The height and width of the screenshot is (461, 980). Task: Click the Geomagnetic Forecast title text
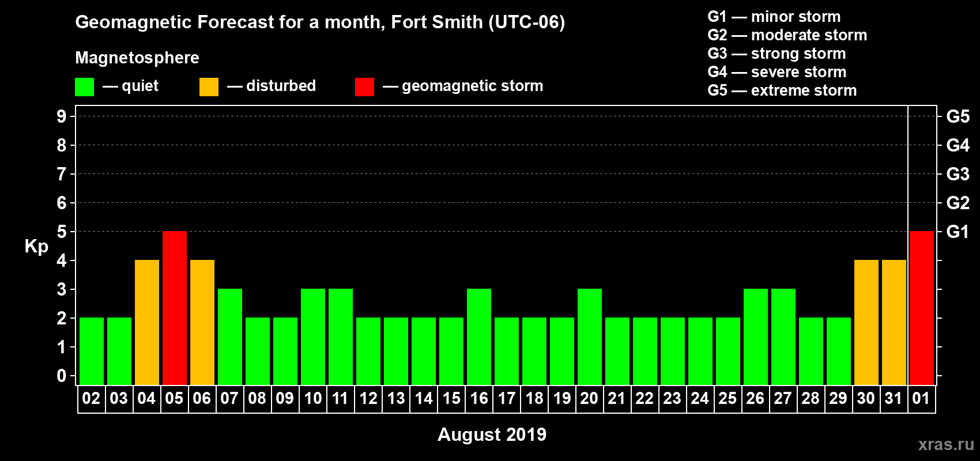320,22
